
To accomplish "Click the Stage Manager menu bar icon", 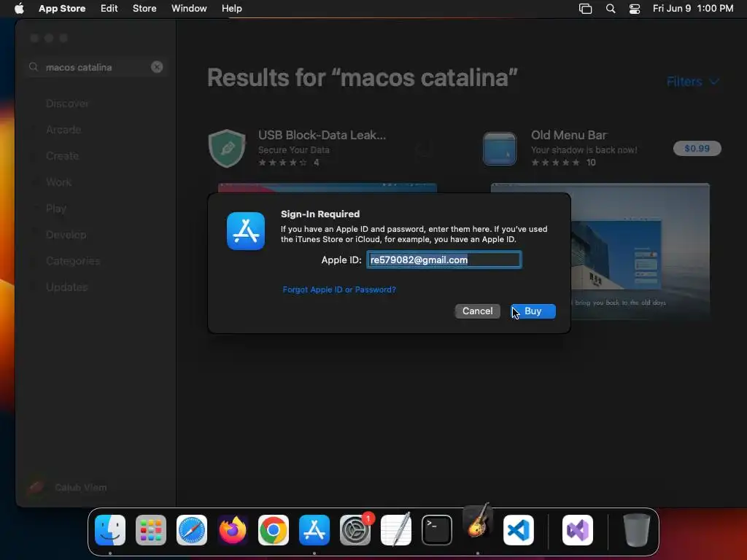I will pyautogui.click(x=586, y=9).
